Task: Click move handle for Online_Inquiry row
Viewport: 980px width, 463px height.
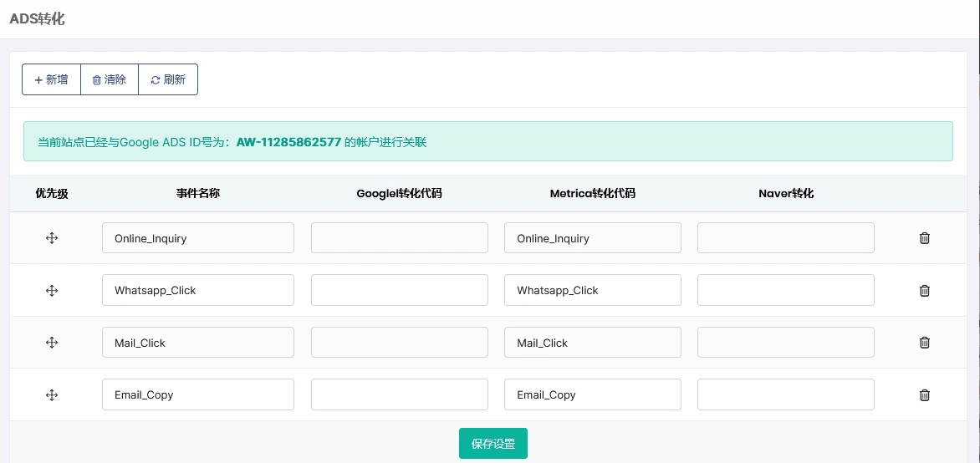Action: (52, 238)
